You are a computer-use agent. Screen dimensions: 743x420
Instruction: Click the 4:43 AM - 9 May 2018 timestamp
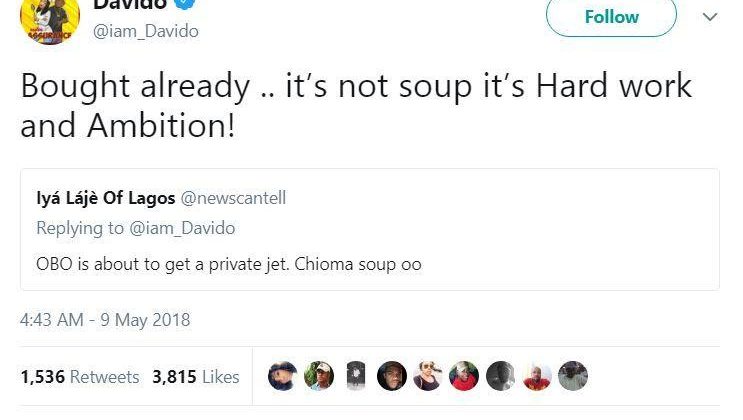[105, 321]
